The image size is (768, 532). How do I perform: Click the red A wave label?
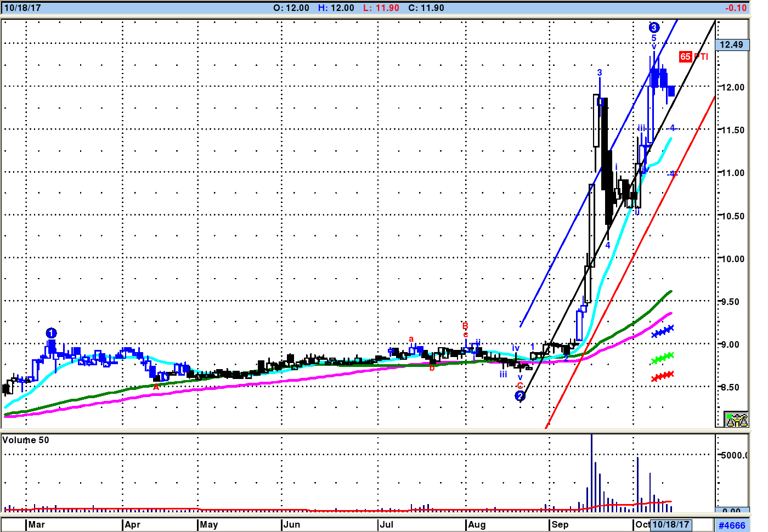click(x=156, y=387)
